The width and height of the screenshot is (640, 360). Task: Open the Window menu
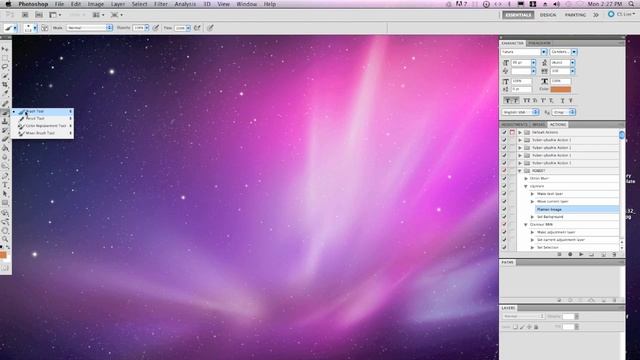pyautogui.click(x=247, y=4)
